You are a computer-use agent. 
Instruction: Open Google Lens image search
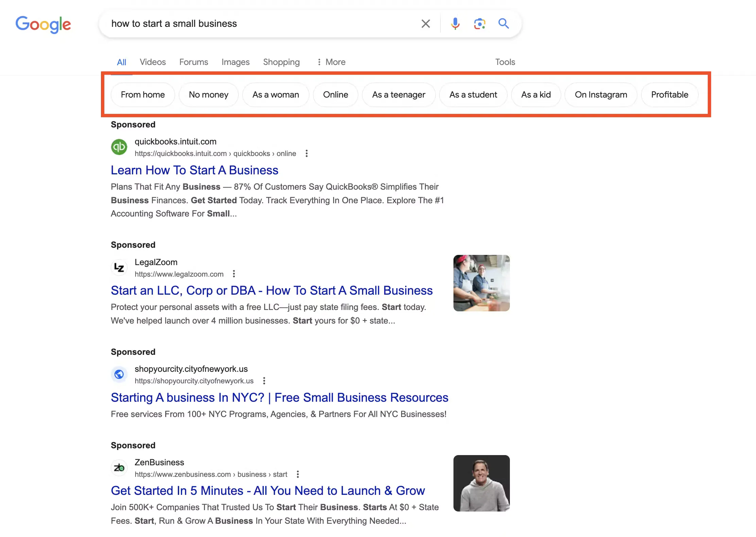tap(479, 24)
